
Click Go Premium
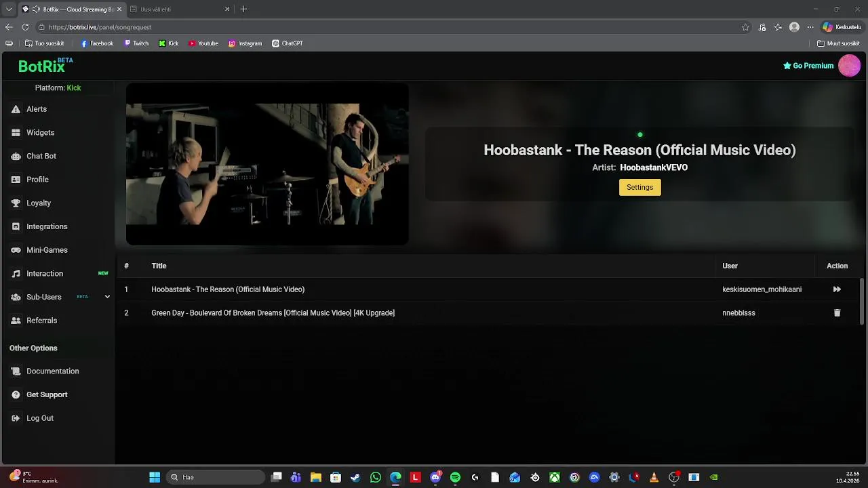pos(808,66)
